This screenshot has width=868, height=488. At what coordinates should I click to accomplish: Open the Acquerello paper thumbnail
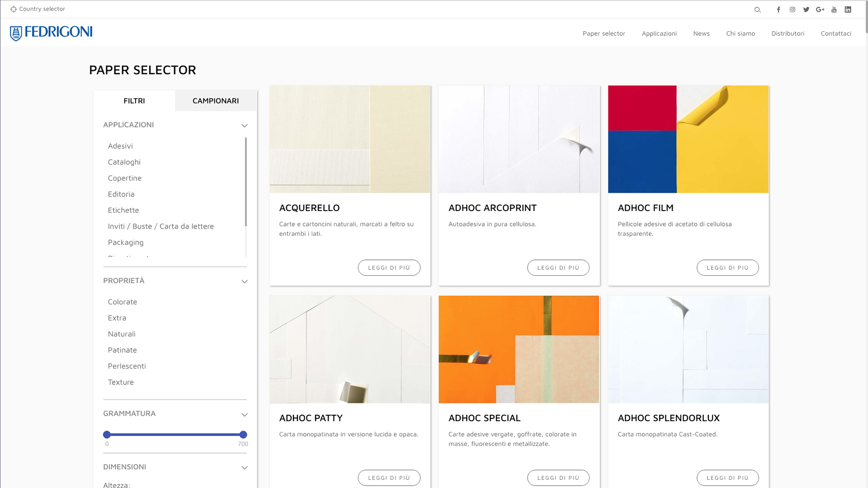pyautogui.click(x=350, y=139)
